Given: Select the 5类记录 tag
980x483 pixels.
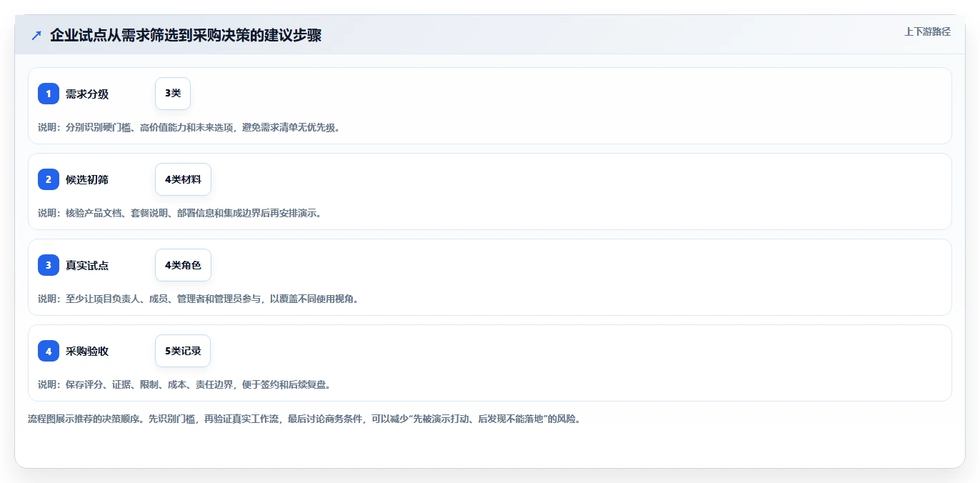Looking at the screenshot, I should [183, 351].
